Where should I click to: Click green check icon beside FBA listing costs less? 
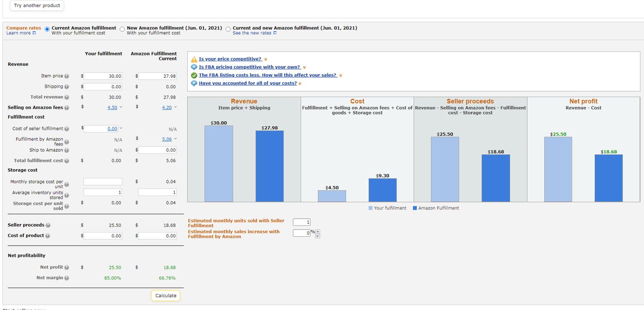point(194,75)
